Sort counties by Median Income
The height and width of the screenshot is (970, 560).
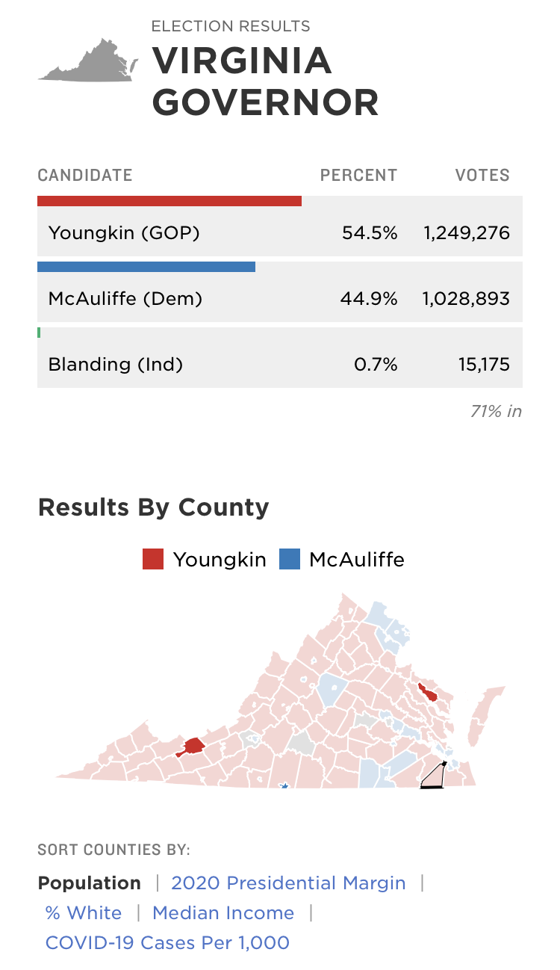tap(223, 912)
